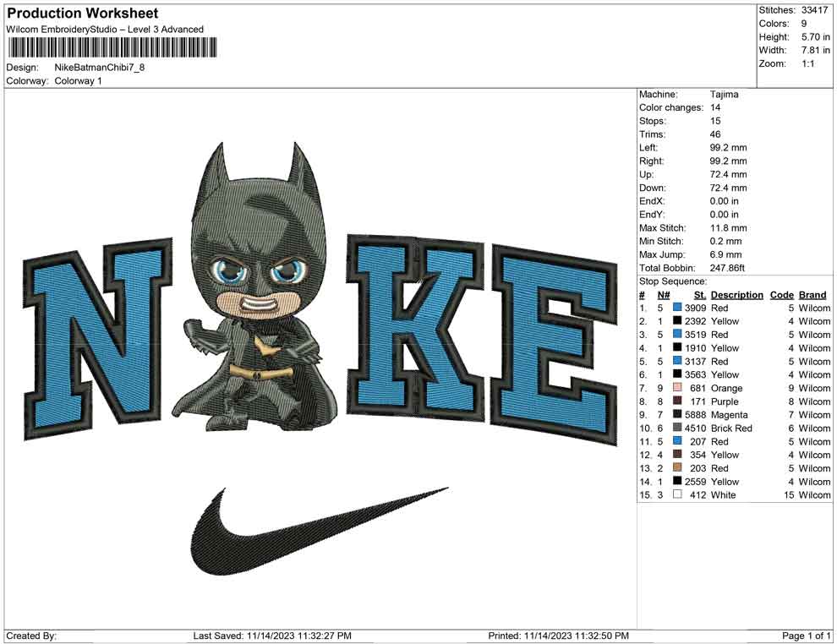The height and width of the screenshot is (644, 837).
Task: Click the Created By footer label
Action: point(31,636)
